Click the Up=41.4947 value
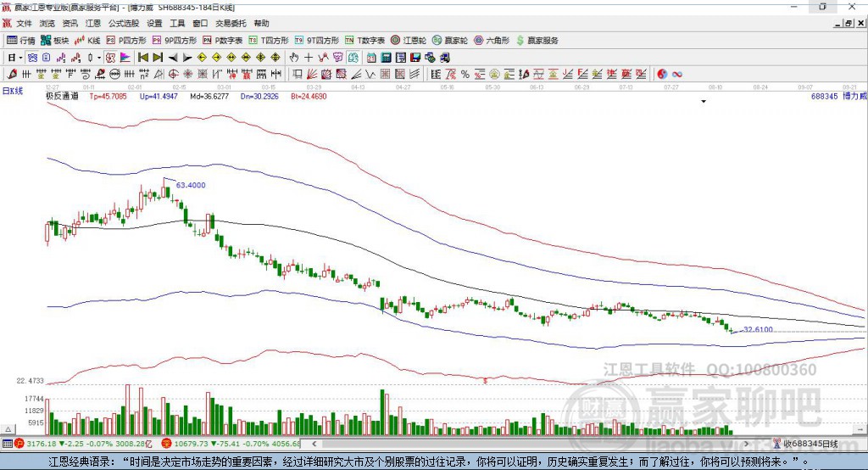The image size is (868, 470). [159, 97]
